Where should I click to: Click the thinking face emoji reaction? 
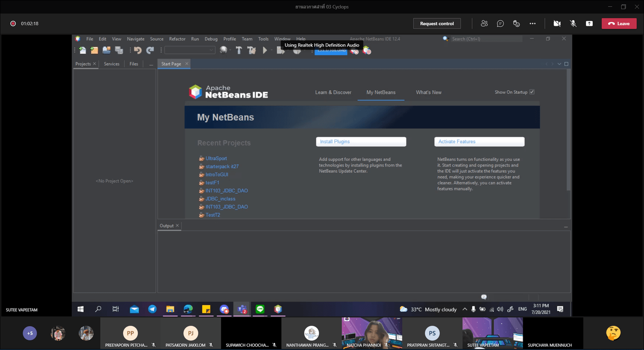613,333
